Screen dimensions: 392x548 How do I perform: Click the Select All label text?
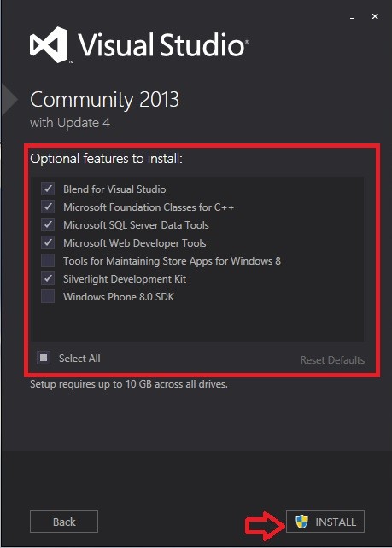79,359
